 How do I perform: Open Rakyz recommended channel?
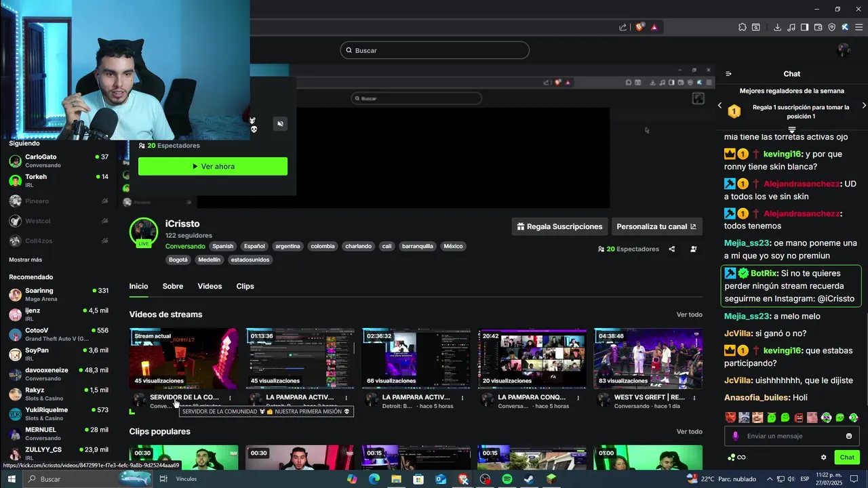tap(59, 394)
